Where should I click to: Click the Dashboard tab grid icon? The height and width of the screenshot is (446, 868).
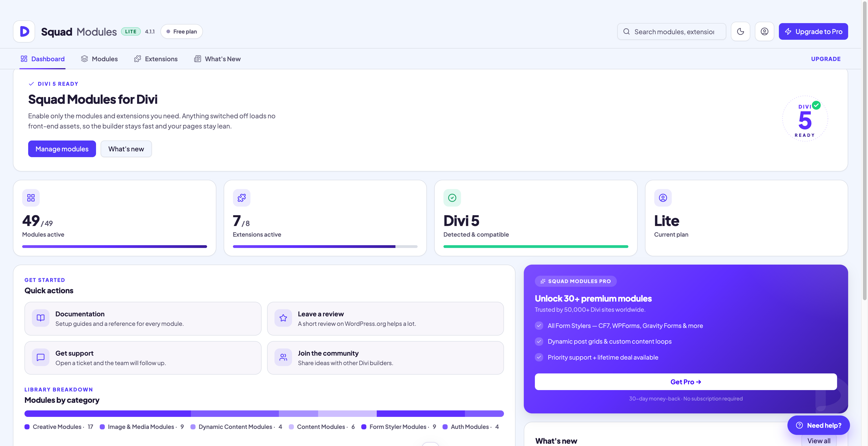coord(24,59)
